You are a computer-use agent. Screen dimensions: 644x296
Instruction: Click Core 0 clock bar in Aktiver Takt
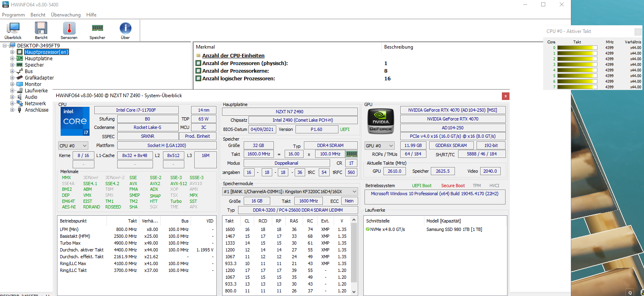tap(577, 47)
